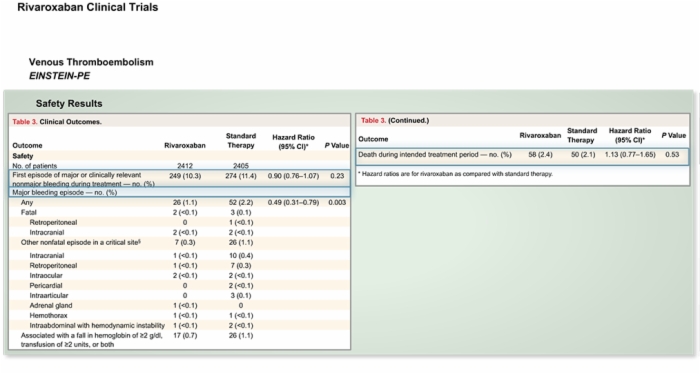This screenshot has height=374, width=700.
Task: Select the 'Hemothorax' row label
Action: point(48,316)
